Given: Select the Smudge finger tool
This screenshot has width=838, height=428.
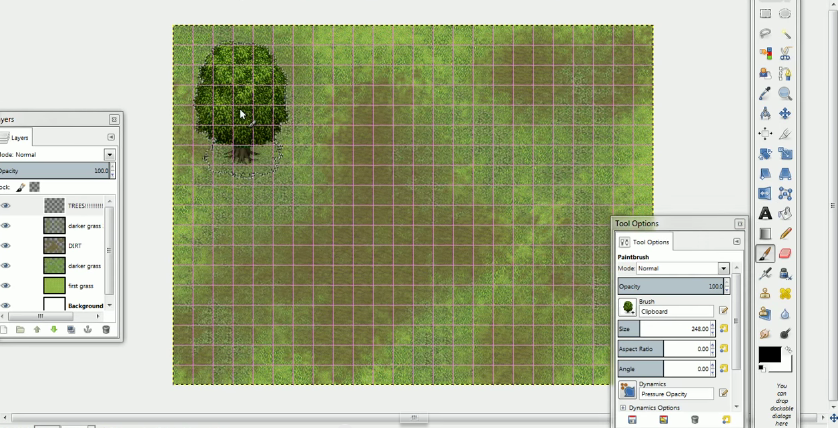Looking at the screenshot, I should point(765,333).
